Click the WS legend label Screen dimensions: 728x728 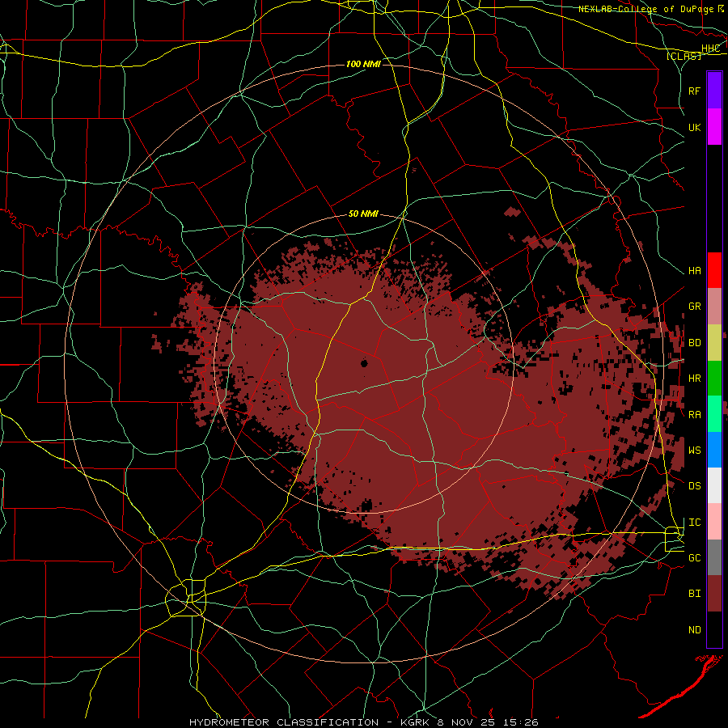click(694, 450)
